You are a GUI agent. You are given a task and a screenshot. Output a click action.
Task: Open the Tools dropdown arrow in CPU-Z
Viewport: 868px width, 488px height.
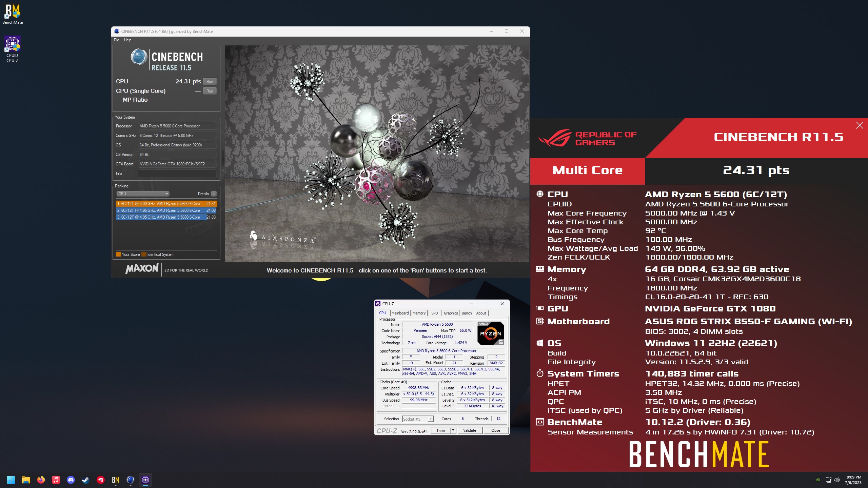point(453,430)
